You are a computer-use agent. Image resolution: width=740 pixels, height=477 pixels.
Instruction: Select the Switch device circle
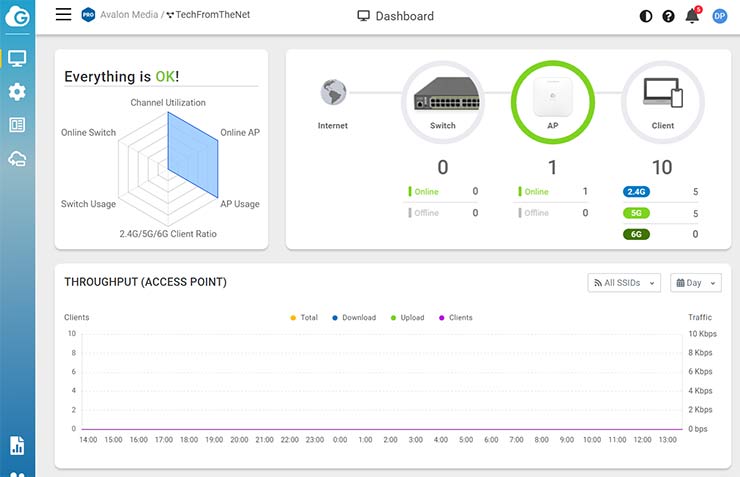point(442,101)
